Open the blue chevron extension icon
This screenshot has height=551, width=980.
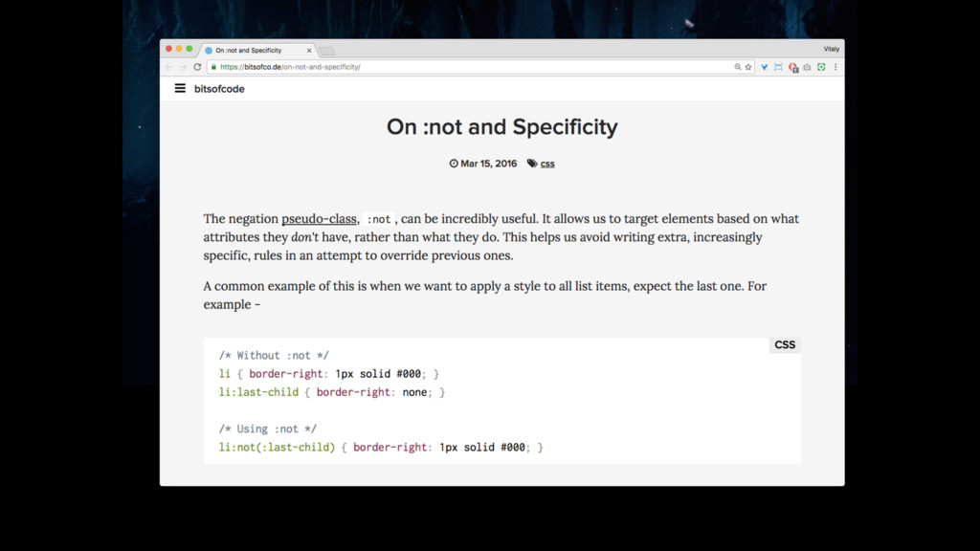coord(764,67)
